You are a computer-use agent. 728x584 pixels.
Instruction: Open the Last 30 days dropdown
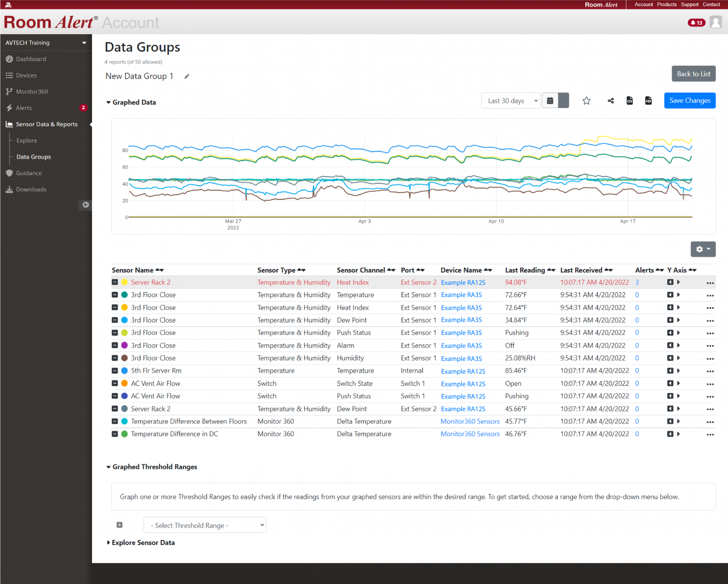pyautogui.click(x=510, y=100)
